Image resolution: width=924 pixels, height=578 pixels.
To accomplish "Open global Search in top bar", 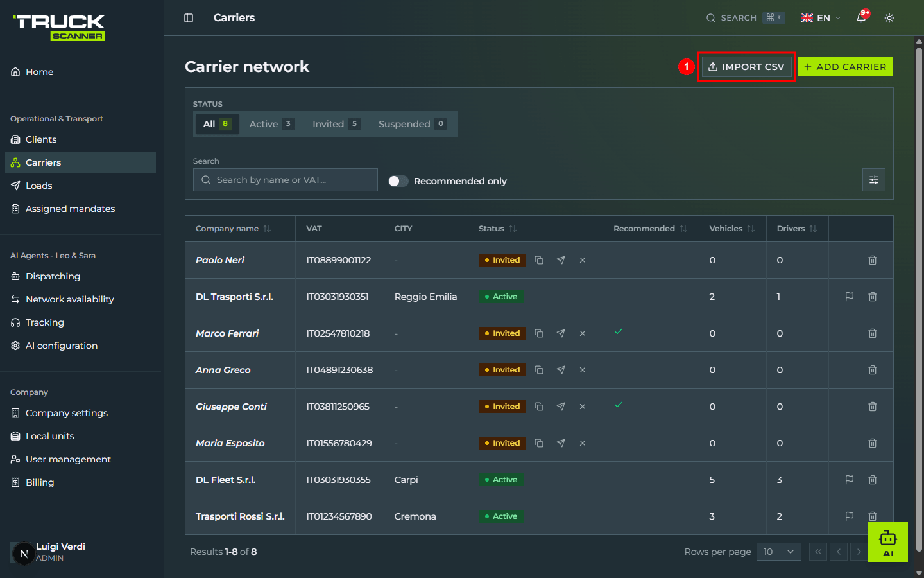I will pyautogui.click(x=745, y=18).
